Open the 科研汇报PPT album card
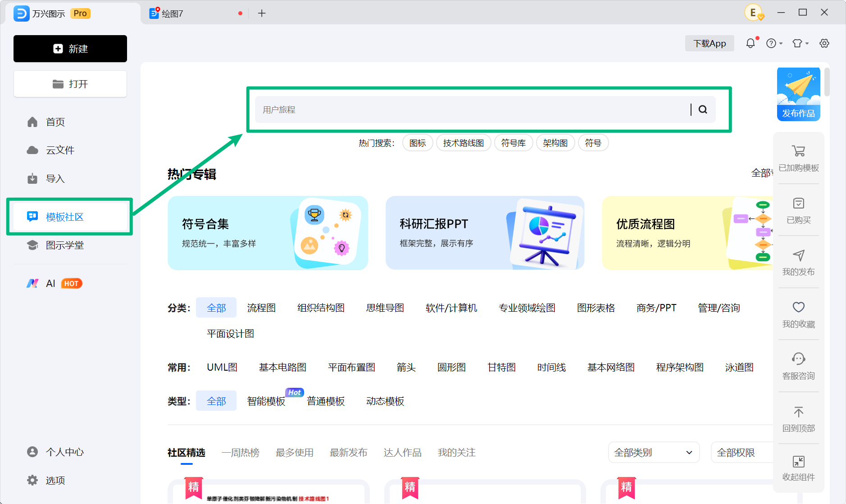 click(485, 233)
